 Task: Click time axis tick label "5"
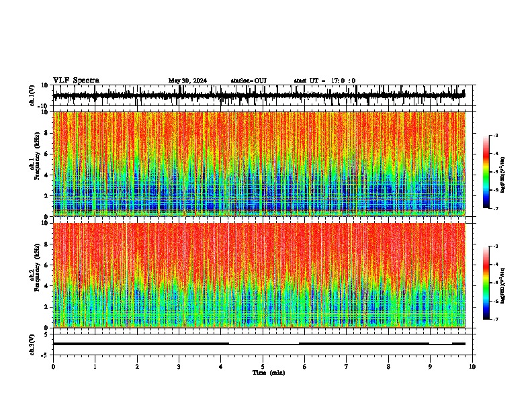click(x=263, y=367)
